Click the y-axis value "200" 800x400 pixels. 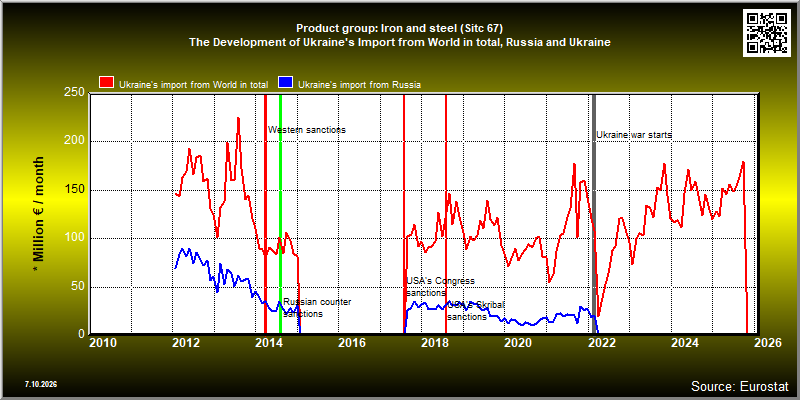click(75, 141)
